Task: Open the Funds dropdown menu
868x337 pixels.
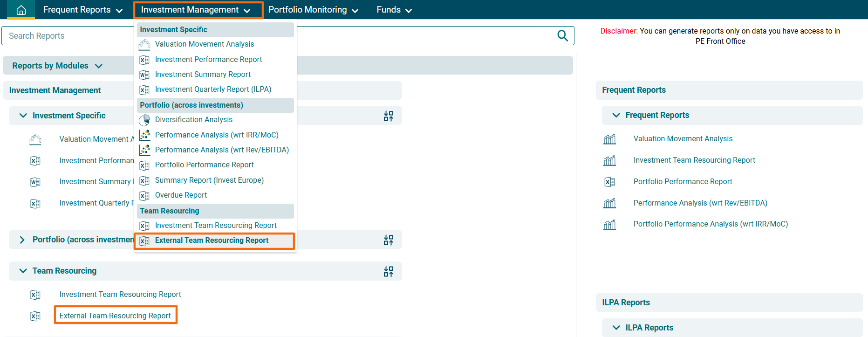Action: tap(394, 10)
